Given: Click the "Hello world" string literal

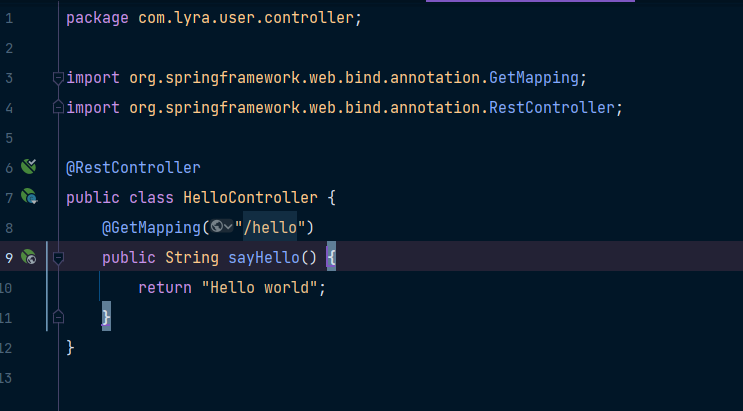Looking at the screenshot, I should click(x=262, y=288).
